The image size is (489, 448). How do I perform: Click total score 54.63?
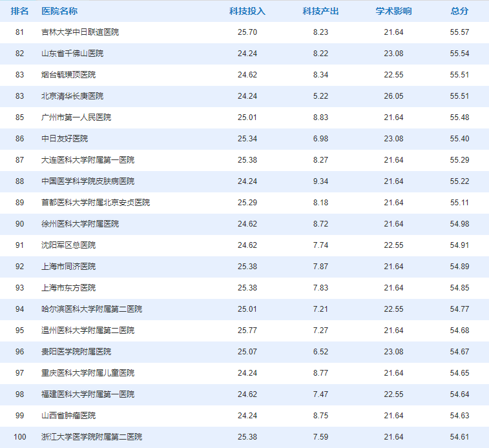[x=459, y=416]
